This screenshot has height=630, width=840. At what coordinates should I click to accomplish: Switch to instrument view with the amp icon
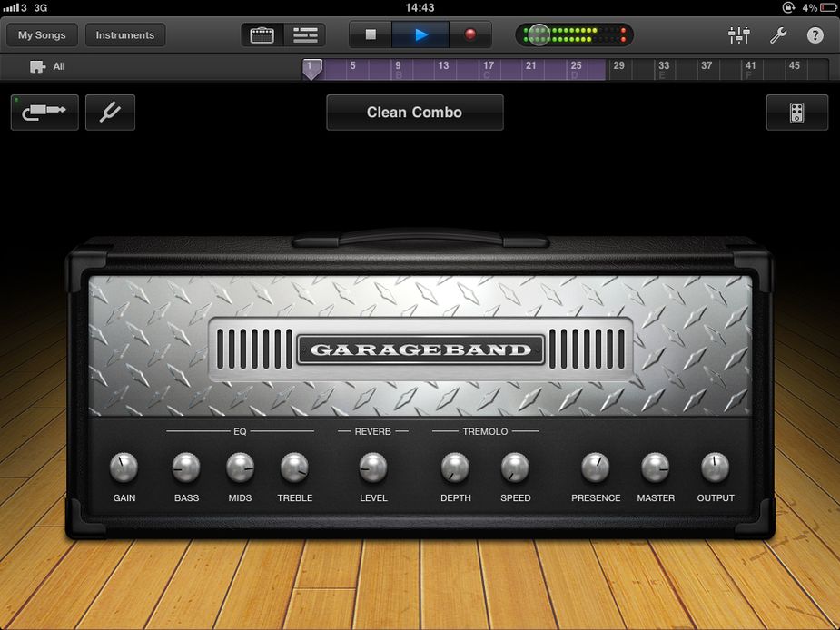[x=262, y=34]
